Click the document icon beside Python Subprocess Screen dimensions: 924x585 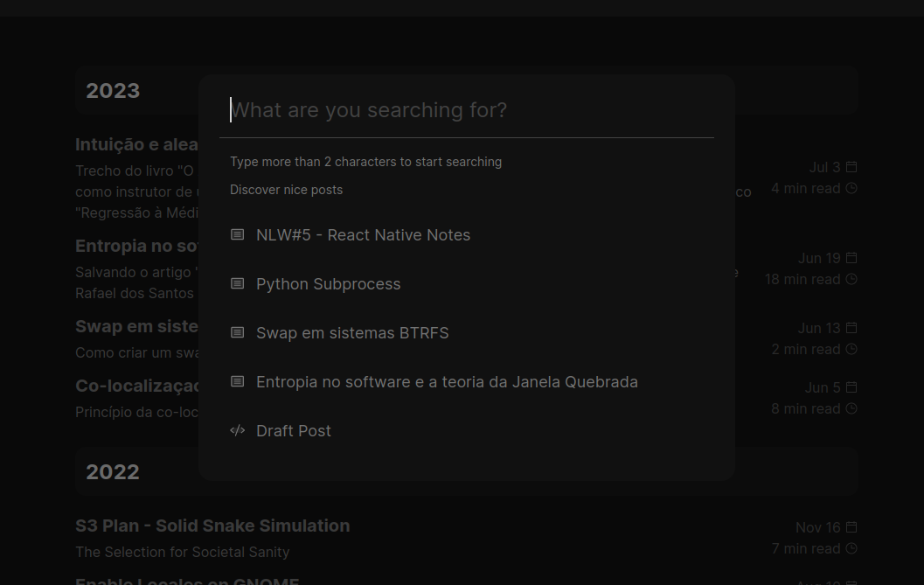237,284
